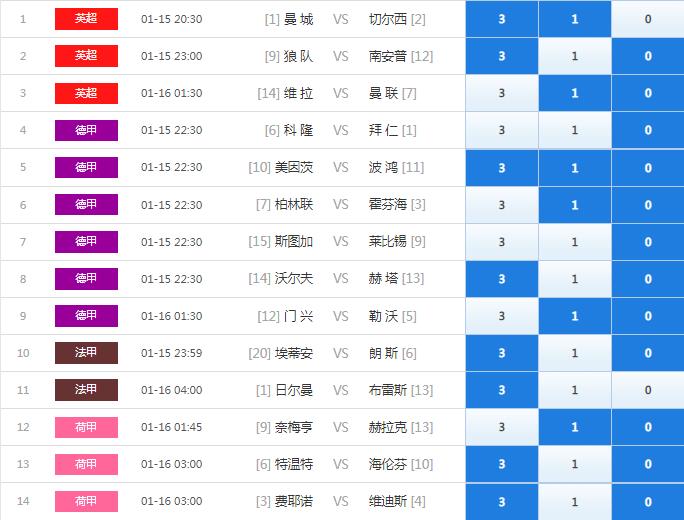Viewport: 684px width, 520px height.
Task: Click the 荷甲 tag in row 12
Action: tap(86, 427)
